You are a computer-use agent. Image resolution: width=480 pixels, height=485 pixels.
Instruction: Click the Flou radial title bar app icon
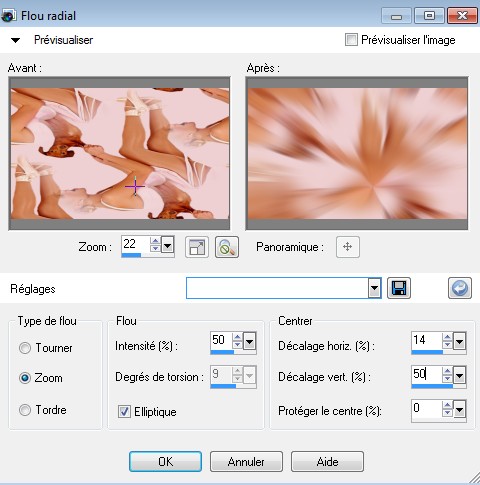pos(8,15)
